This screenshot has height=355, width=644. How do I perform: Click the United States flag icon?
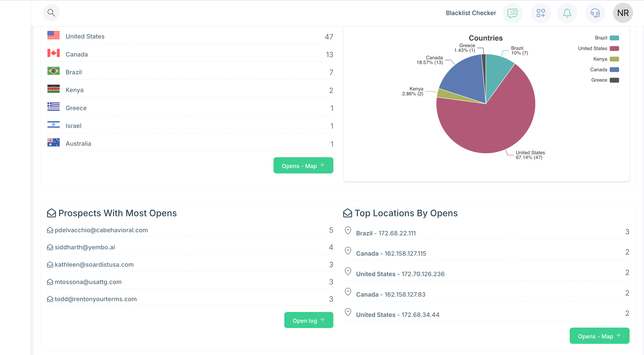(x=53, y=35)
